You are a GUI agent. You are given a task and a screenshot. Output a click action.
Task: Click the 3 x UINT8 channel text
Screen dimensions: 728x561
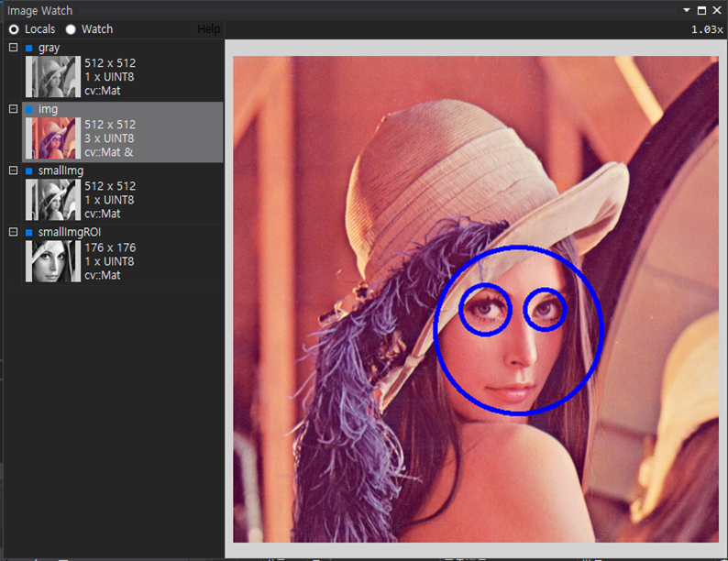coord(109,138)
